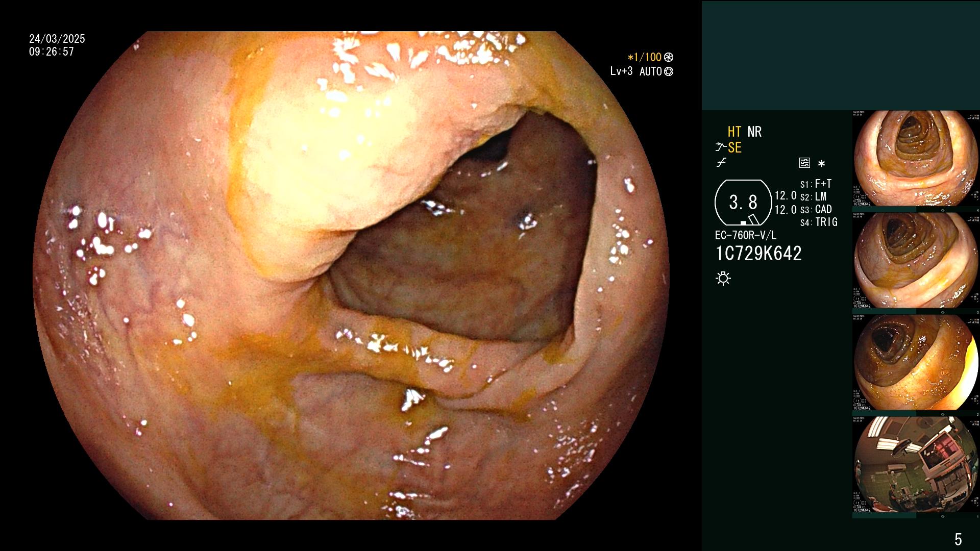980x551 pixels.
Task: Toggle the HT indicator
Action: pos(734,132)
